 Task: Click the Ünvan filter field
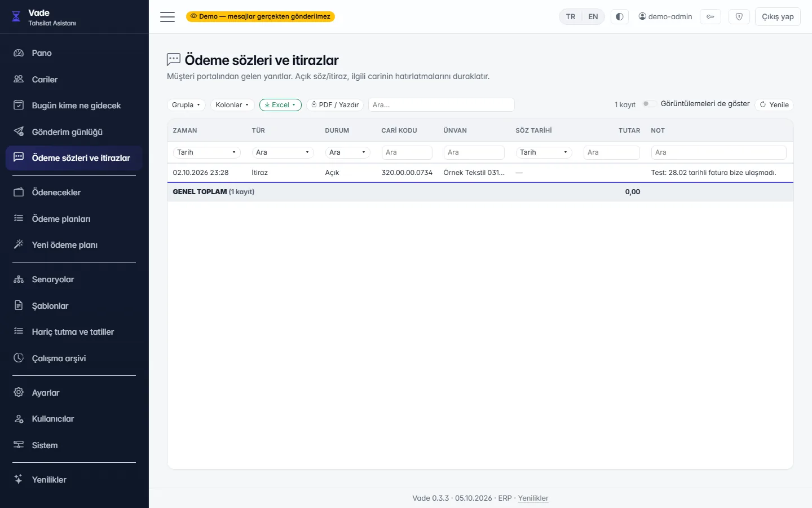[x=474, y=152]
